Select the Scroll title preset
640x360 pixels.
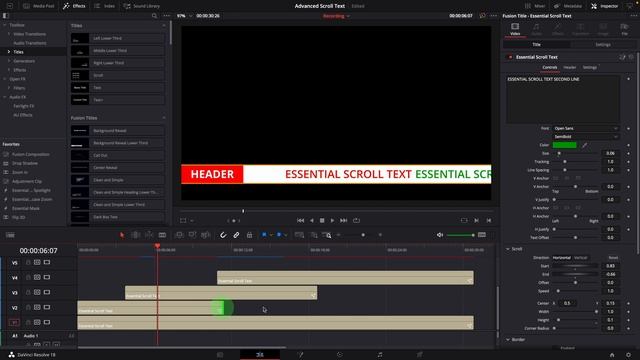coord(118,76)
